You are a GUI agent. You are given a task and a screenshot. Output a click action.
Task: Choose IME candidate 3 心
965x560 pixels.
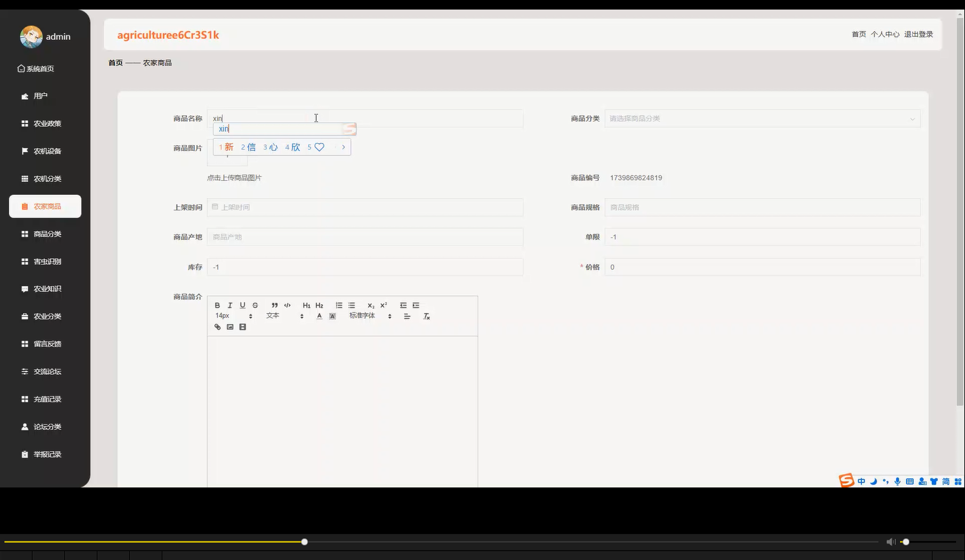[271, 147]
